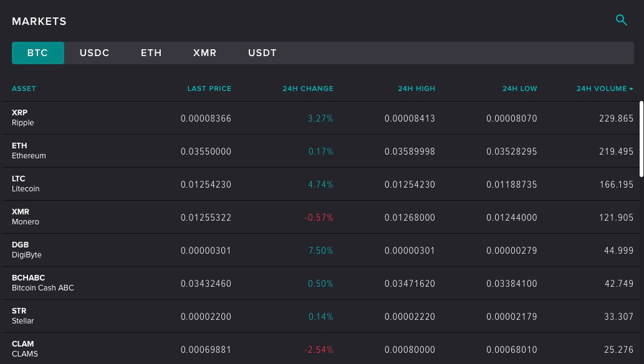Viewport: 644px width, 364px height.
Task: Click the 0.14% change for STR
Action: [x=321, y=317]
